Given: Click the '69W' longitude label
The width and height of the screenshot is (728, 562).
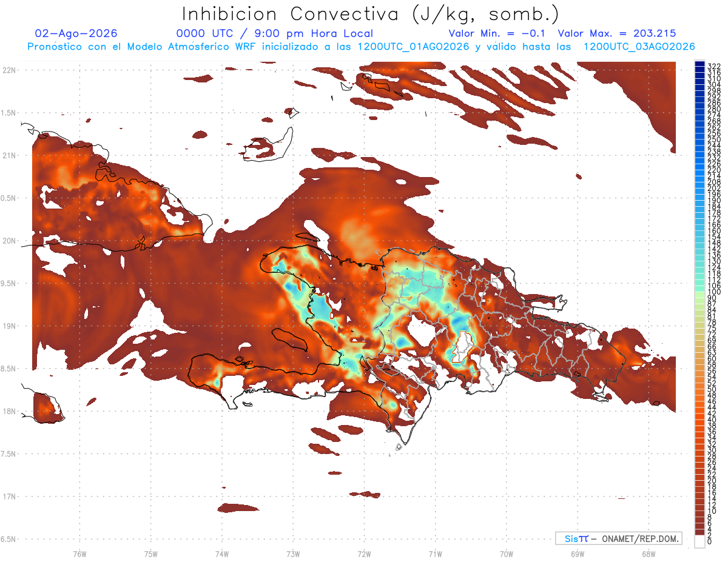Looking at the screenshot, I should tap(578, 554).
